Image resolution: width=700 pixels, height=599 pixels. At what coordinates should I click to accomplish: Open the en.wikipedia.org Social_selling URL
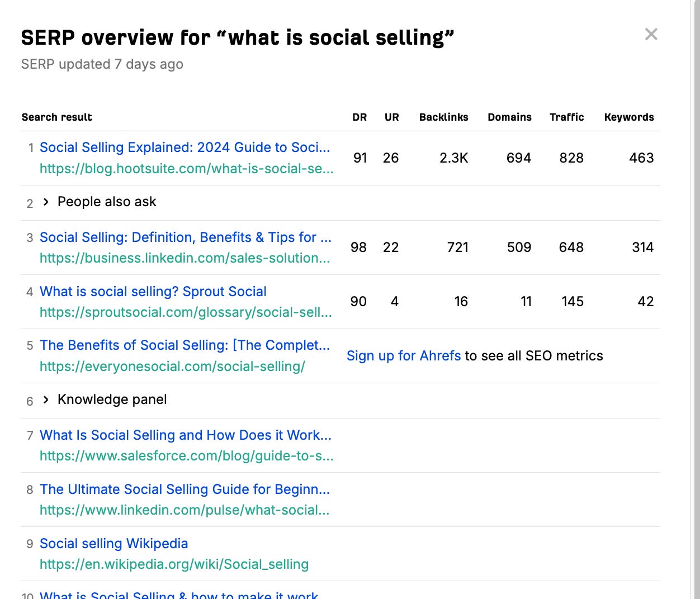[174, 564]
